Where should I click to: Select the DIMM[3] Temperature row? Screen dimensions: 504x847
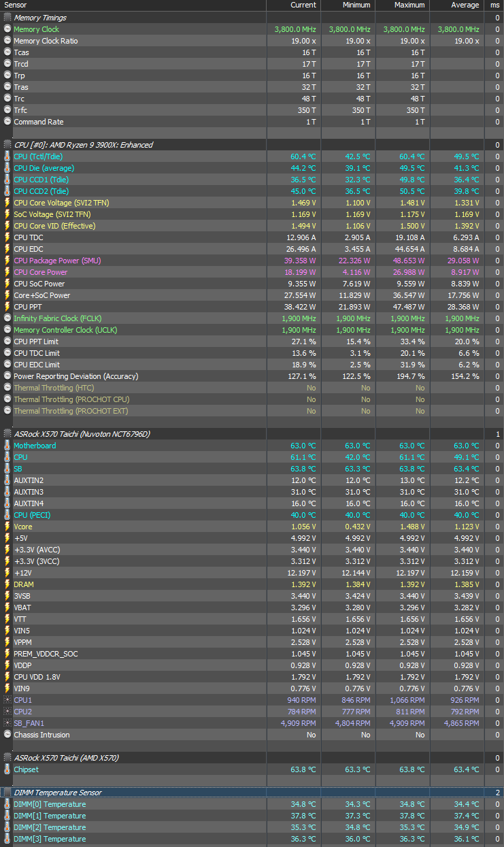click(x=252, y=839)
